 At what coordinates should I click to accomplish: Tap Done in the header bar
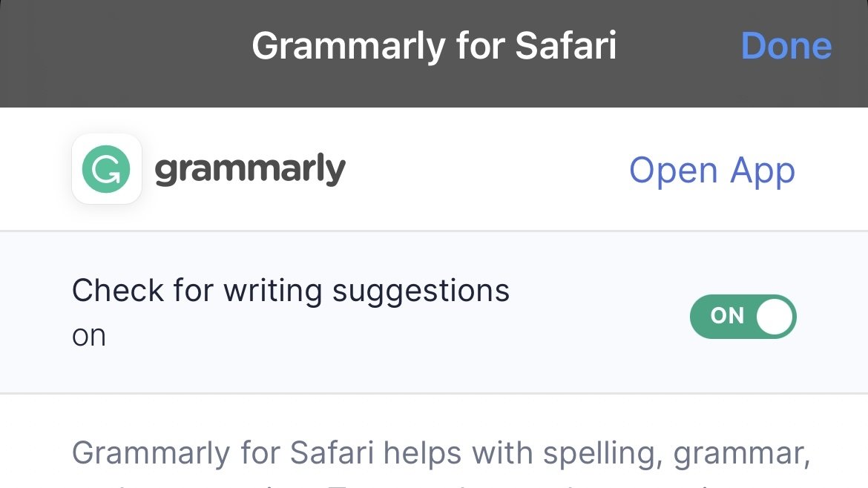786,45
